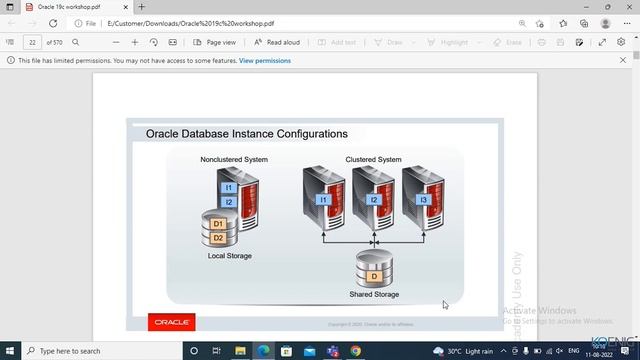
Task: Open the Page view options
Action: [215, 42]
